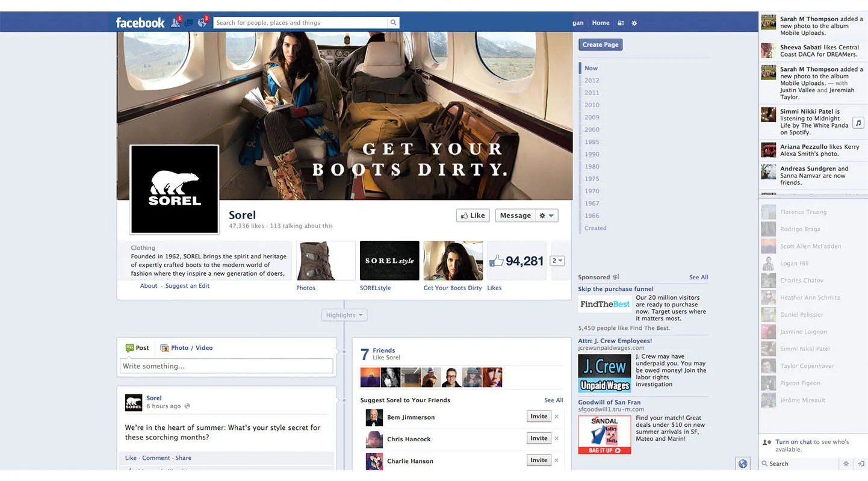Dismiss Charlie Hanson suggestion with x
Image resolution: width=868 pixels, height=481 pixels.
pos(556,460)
